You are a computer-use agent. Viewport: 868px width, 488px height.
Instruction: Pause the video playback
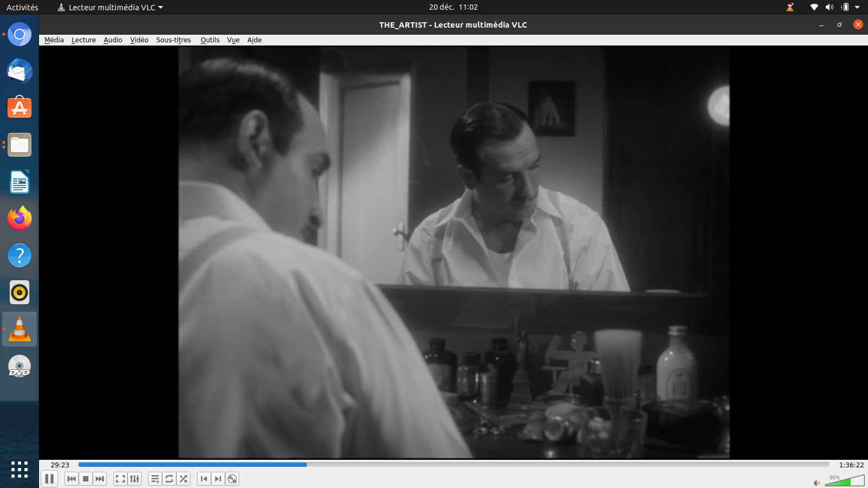point(49,479)
